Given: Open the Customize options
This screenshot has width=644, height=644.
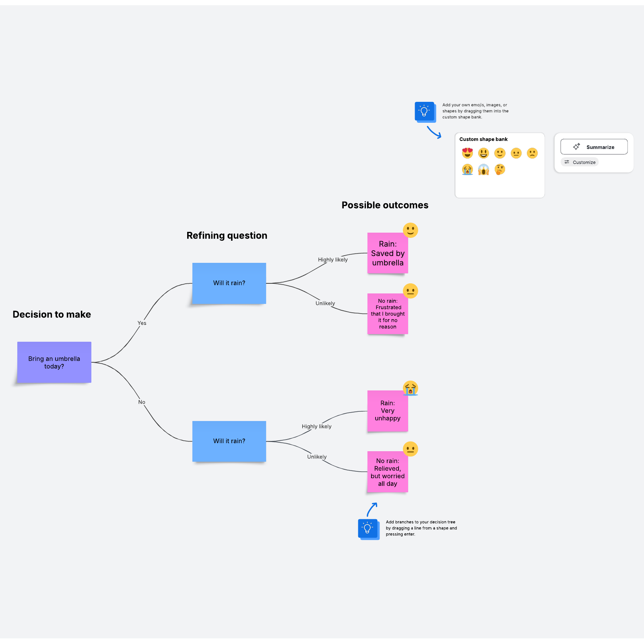Looking at the screenshot, I should click(580, 162).
